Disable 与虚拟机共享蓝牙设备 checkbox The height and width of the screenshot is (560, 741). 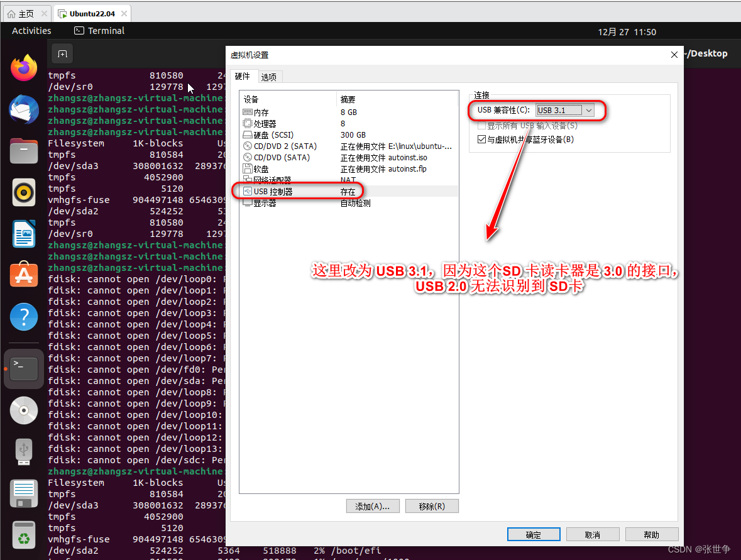click(481, 139)
